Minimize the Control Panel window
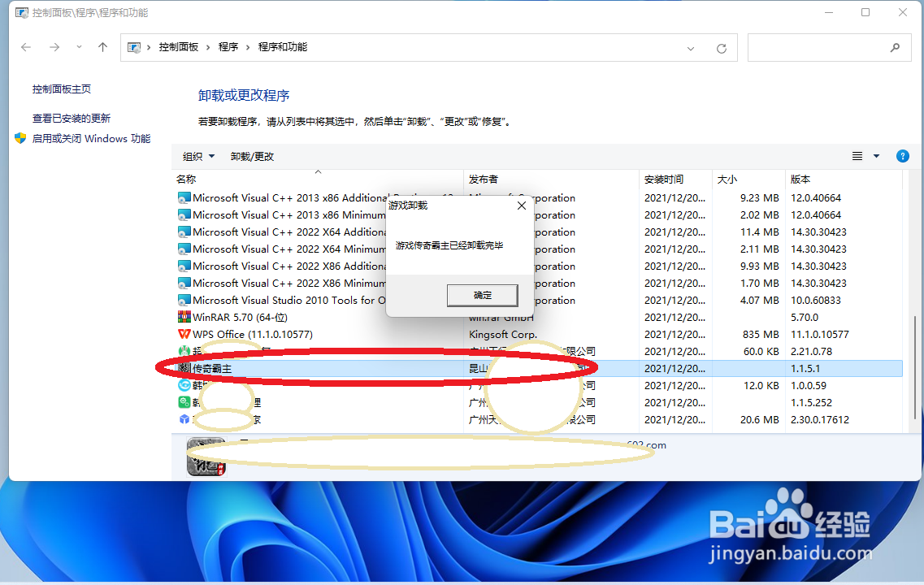The image size is (924, 585). (829, 12)
